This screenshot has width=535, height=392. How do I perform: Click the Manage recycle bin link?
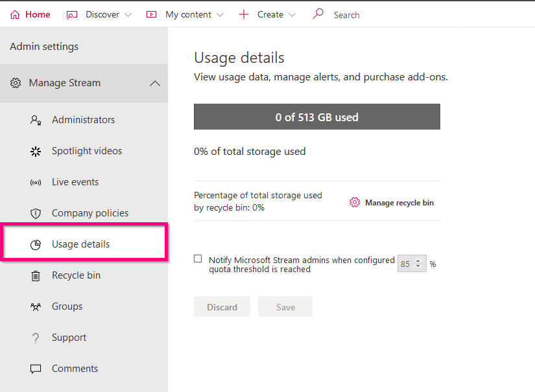tap(392, 203)
